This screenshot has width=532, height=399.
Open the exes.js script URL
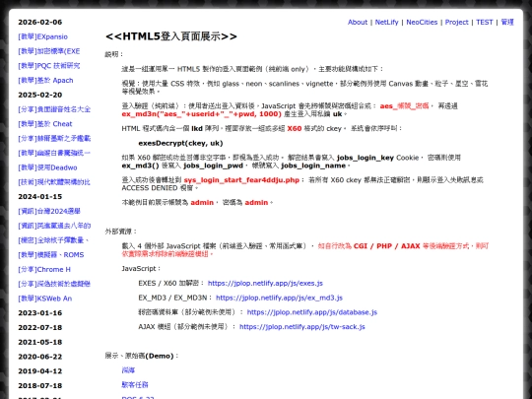point(265,284)
